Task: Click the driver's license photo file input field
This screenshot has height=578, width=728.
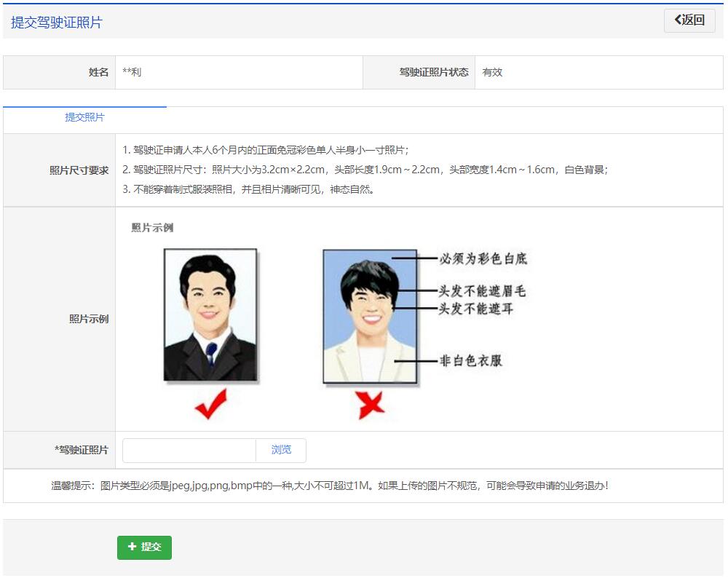Action: click(x=189, y=450)
